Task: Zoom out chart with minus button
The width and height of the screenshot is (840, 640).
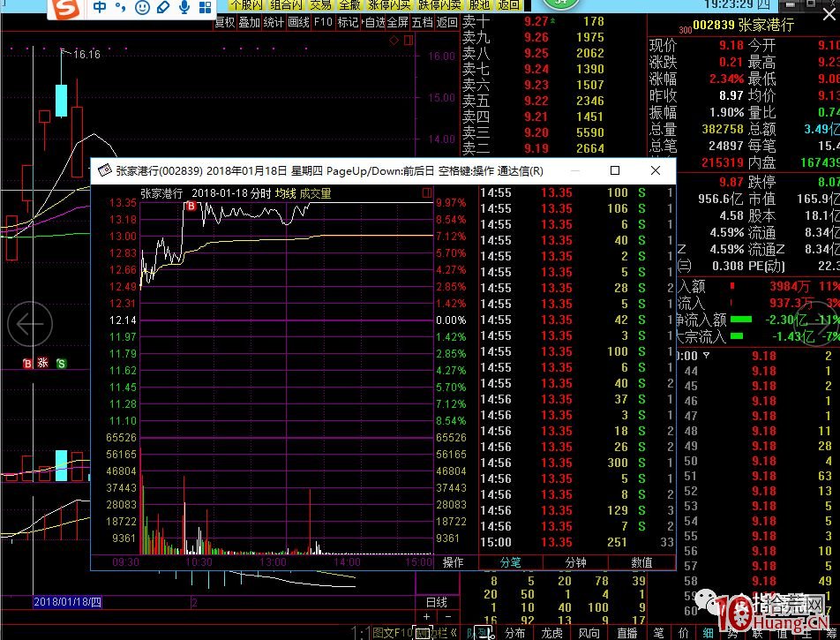Action: coord(448,616)
